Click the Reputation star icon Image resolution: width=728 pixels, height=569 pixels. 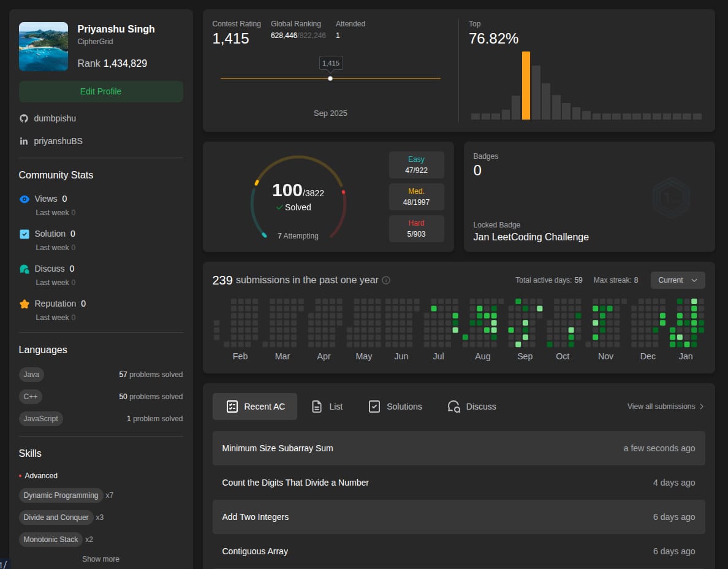pos(25,304)
